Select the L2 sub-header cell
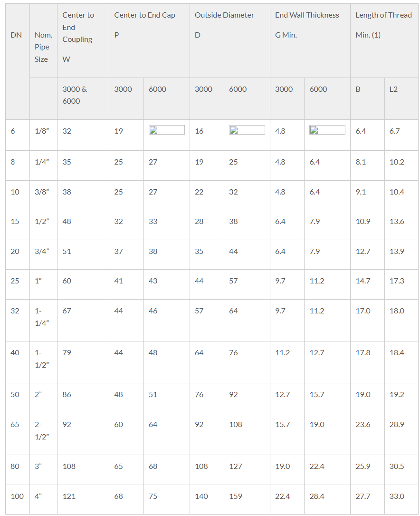 coord(401,99)
